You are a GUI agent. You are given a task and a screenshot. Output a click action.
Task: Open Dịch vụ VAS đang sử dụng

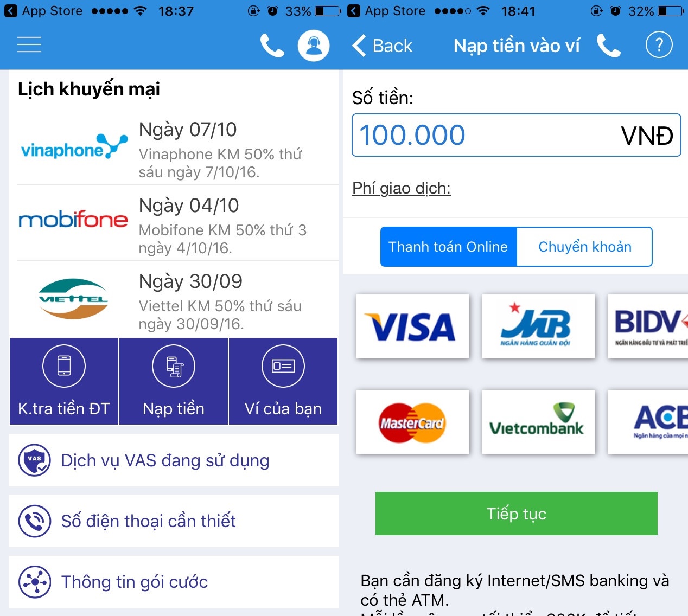pyautogui.click(x=174, y=460)
